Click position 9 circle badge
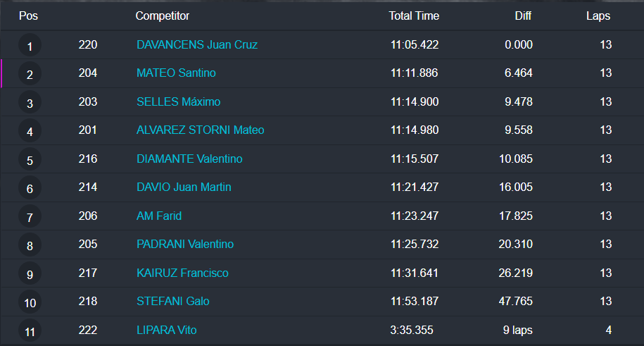Screen dimensions: 644x346 (x=30, y=275)
